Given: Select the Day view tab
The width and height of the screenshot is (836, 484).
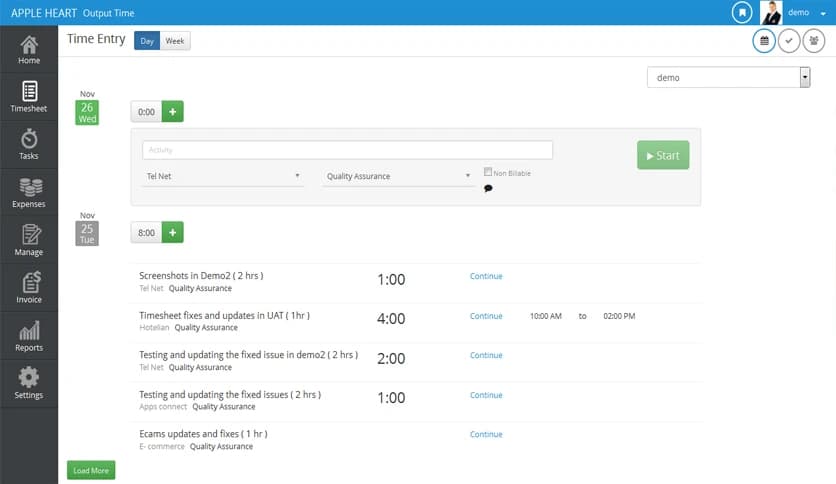Looking at the screenshot, I should [x=146, y=41].
